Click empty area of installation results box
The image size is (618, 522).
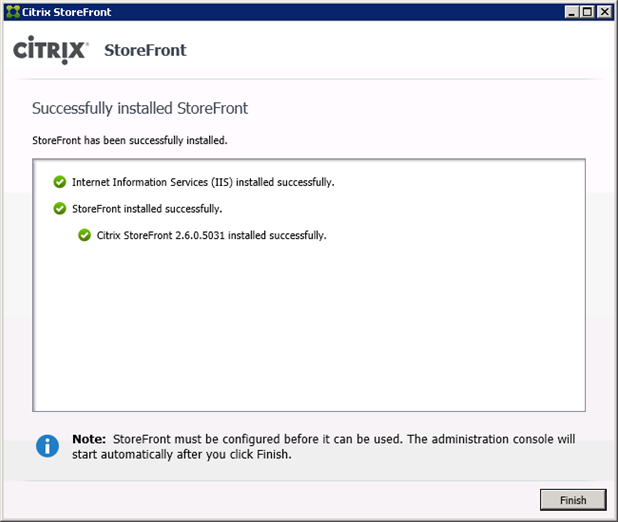(309, 330)
